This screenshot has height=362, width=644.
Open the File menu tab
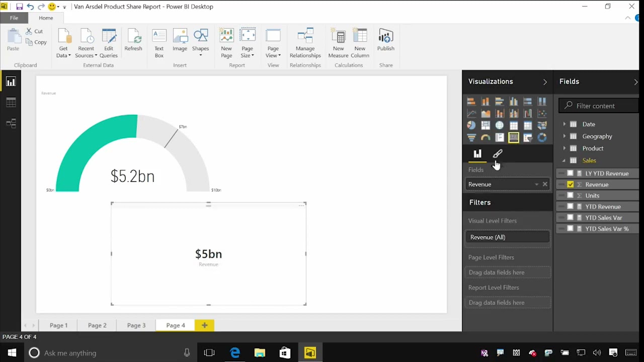click(14, 18)
